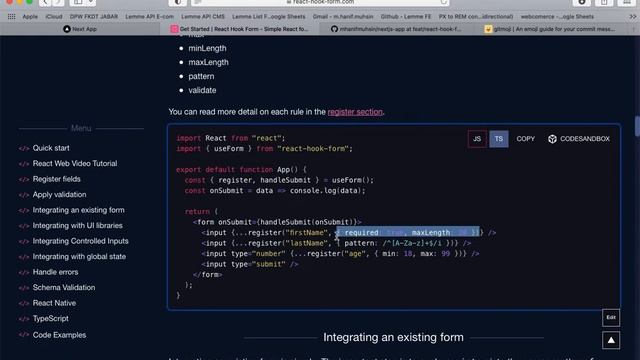Open the DPW FKDT JABAR bookmark
The height and width of the screenshot is (360, 640).
[94, 17]
